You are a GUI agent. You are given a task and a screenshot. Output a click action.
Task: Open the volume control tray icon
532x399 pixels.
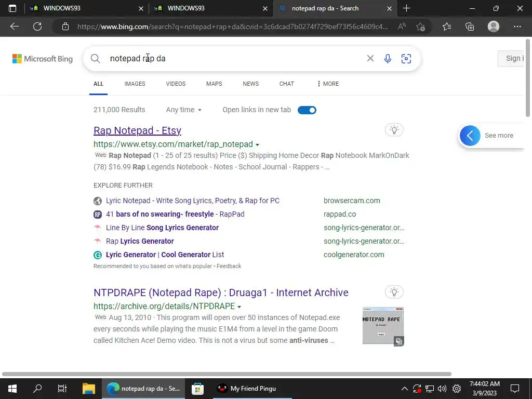(x=442, y=389)
